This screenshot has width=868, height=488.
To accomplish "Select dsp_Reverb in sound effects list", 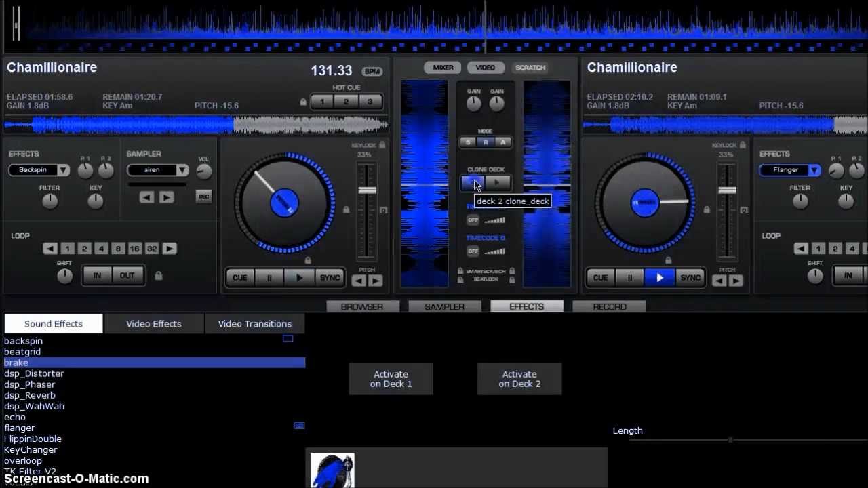I will [30, 395].
